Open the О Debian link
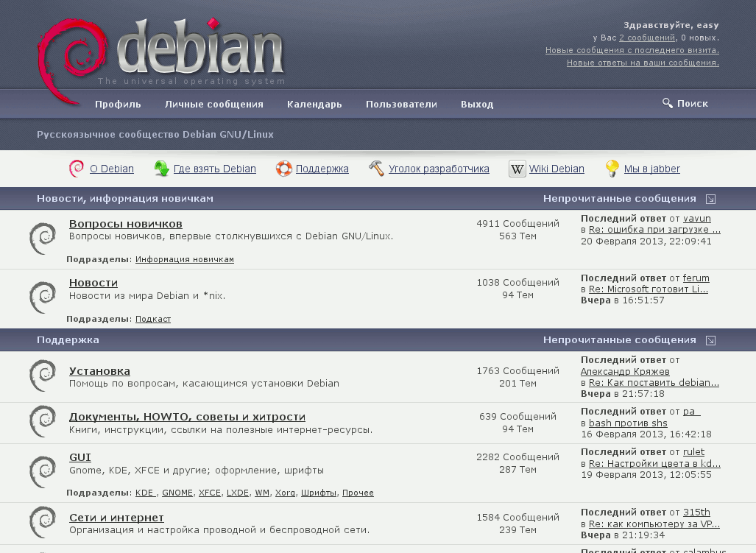This screenshot has height=553, width=756. pyautogui.click(x=112, y=169)
